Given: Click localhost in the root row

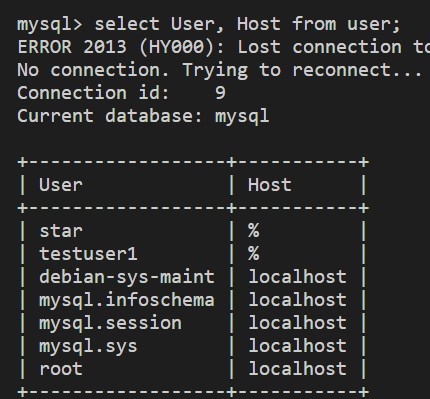Looking at the screenshot, I should [297, 369].
